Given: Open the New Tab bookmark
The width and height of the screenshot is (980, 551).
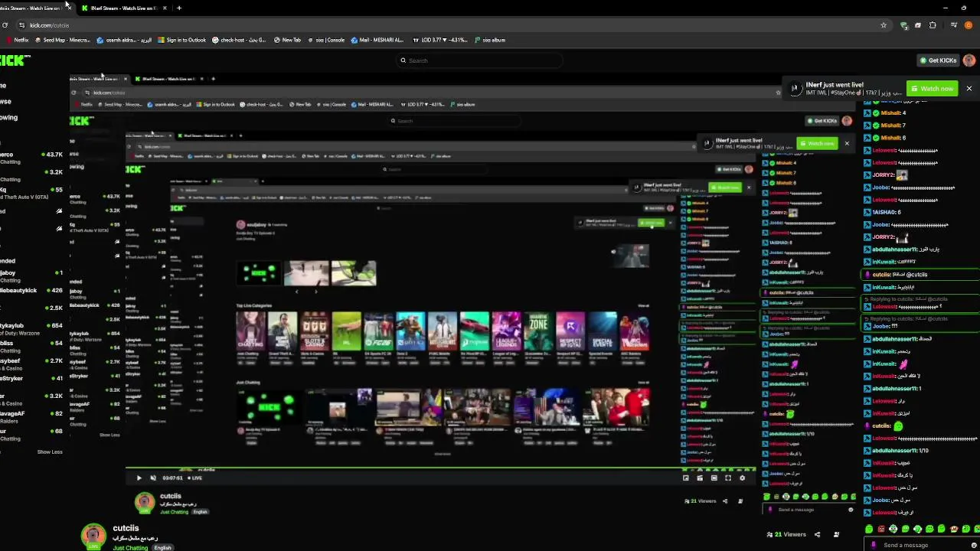Looking at the screenshot, I should pyautogui.click(x=287, y=40).
